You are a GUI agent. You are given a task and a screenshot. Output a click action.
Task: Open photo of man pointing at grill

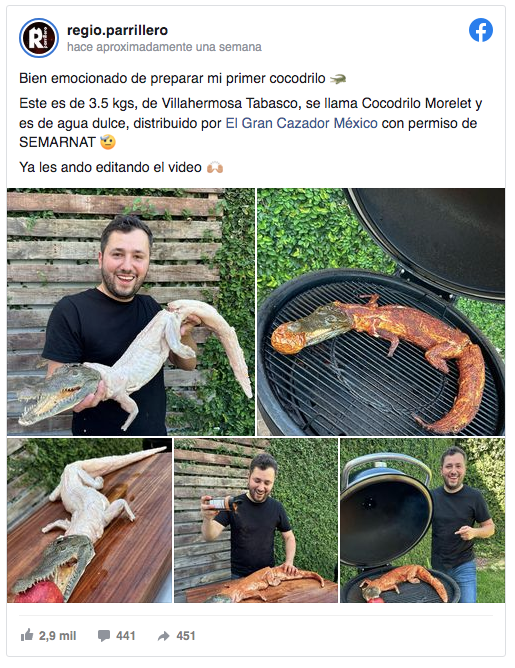423,520
